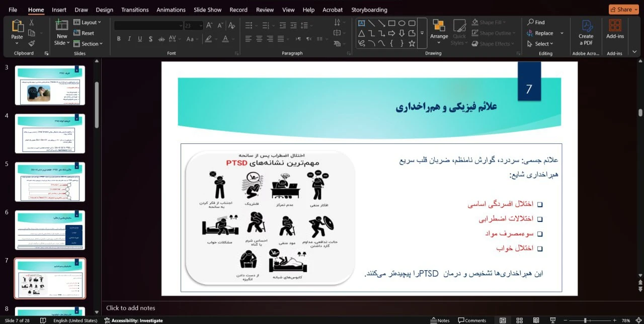
Task: Insert a text box from shapes gallery
Action: coord(361,23)
